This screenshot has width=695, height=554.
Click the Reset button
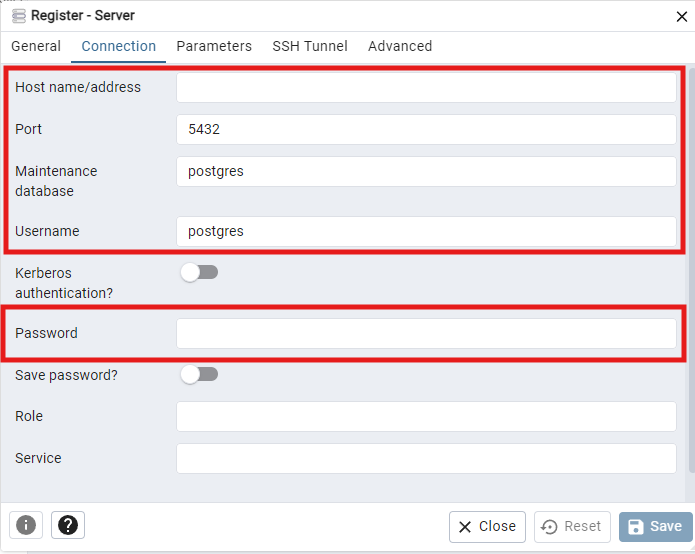pyautogui.click(x=572, y=527)
